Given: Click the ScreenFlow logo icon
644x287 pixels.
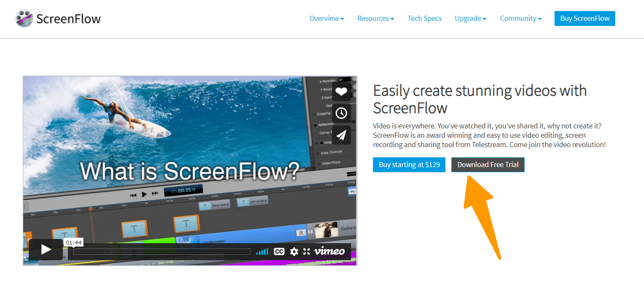Looking at the screenshot, I should pyautogui.click(x=24, y=18).
